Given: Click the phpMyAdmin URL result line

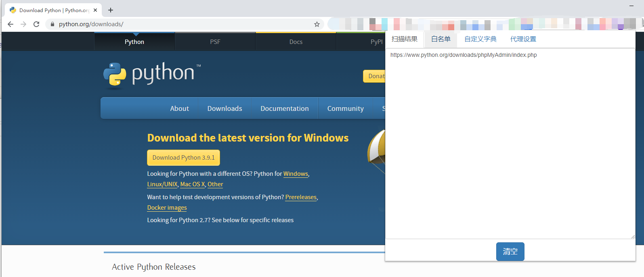Looking at the screenshot, I should coord(464,55).
